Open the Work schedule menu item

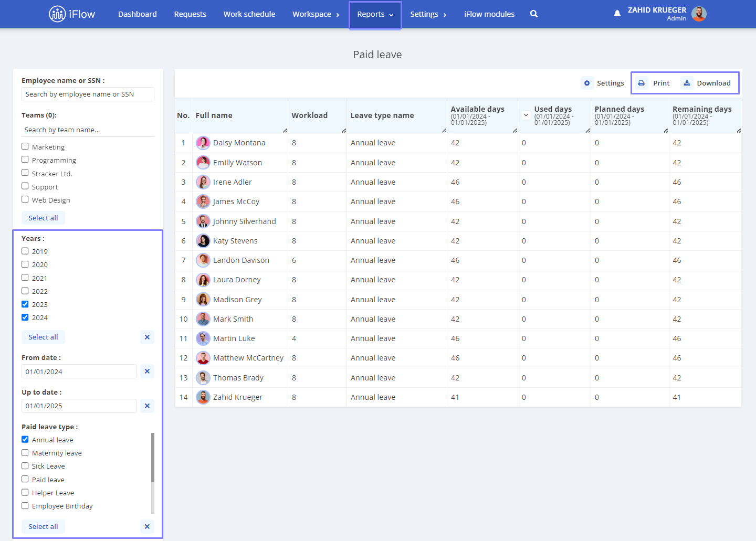point(249,14)
